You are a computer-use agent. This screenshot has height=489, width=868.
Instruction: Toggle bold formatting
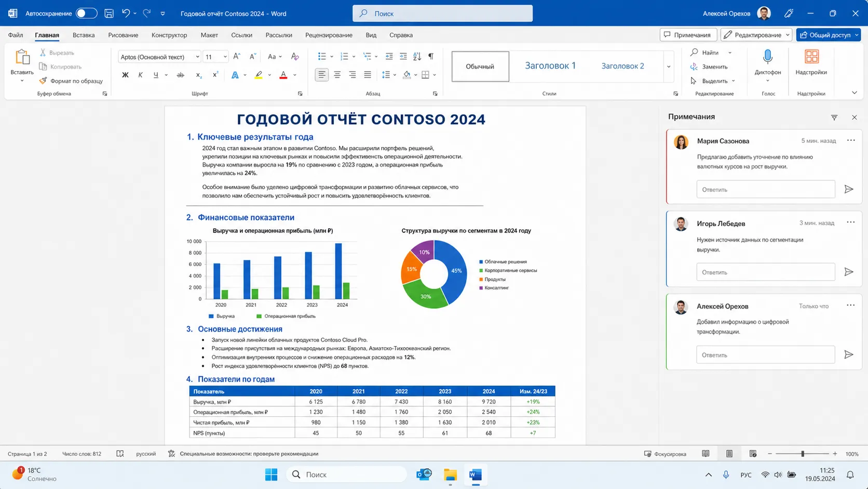point(125,75)
